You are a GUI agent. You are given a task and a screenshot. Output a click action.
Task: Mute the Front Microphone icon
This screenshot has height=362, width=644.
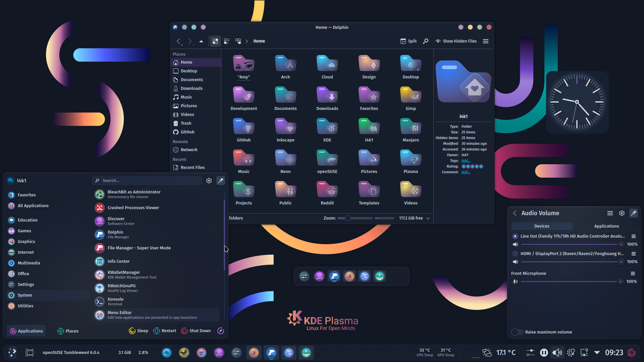pos(515,282)
